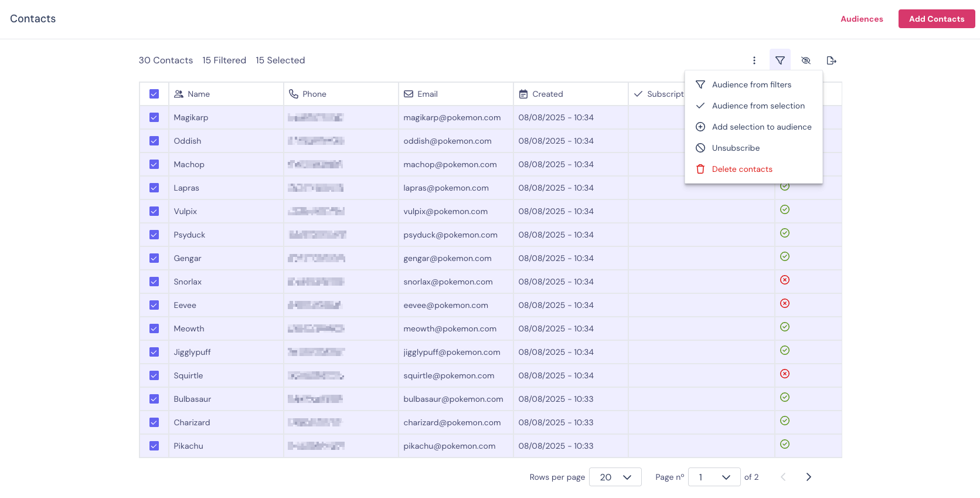Click Eevee's red unsubscribed status icon
Viewport: 980px width, 498px height.
pos(785,303)
